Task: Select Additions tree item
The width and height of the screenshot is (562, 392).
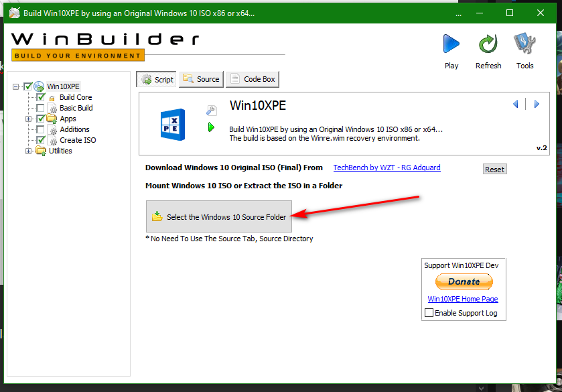Action: click(x=74, y=129)
